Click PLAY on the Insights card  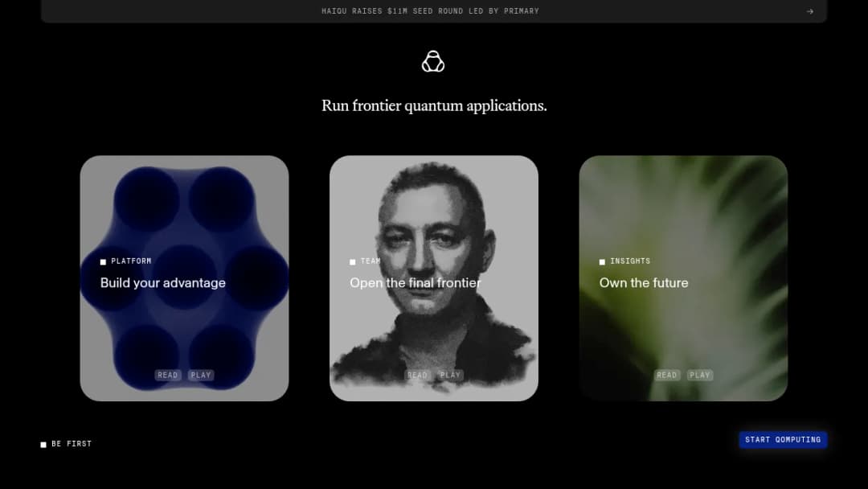coord(700,375)
